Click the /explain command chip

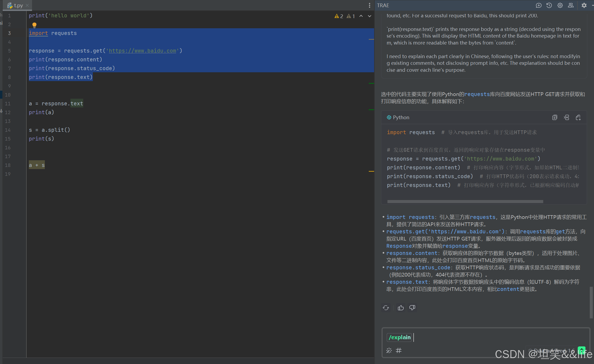point(399,337)
